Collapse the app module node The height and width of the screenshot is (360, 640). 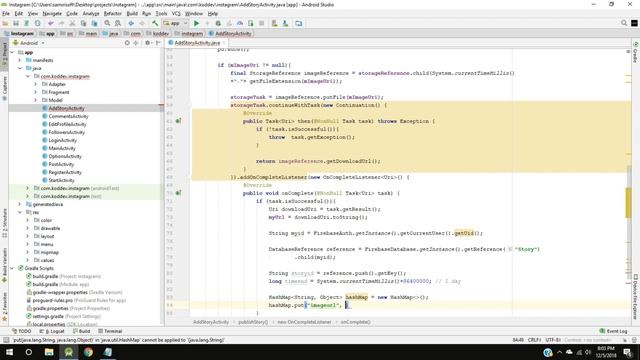click(12, 52)
